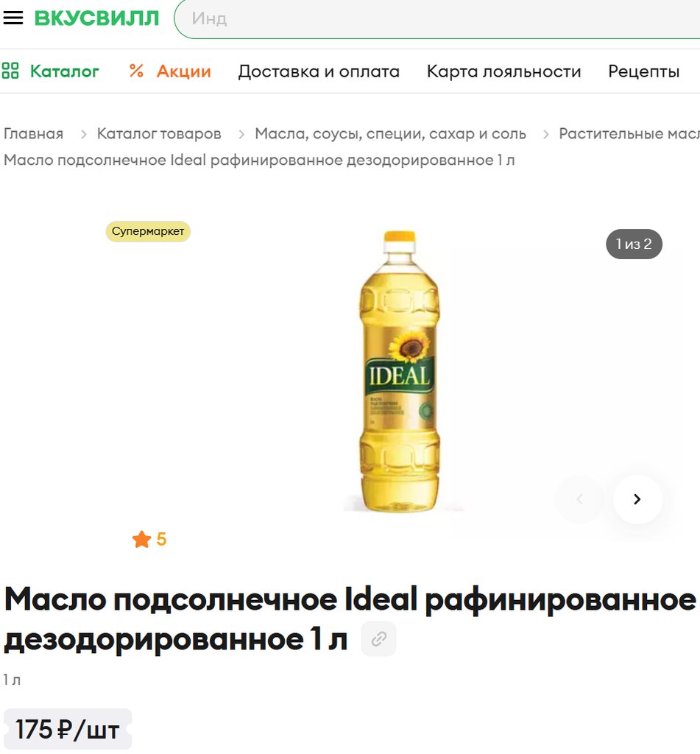Click the ВкусВилл logo
Screen dimensions: 700x754
[96, 18]
